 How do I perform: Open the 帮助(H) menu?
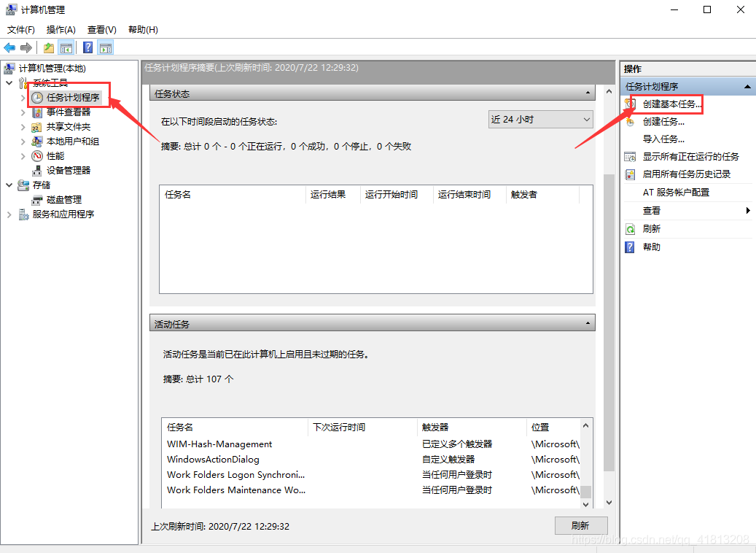point(143,29)
